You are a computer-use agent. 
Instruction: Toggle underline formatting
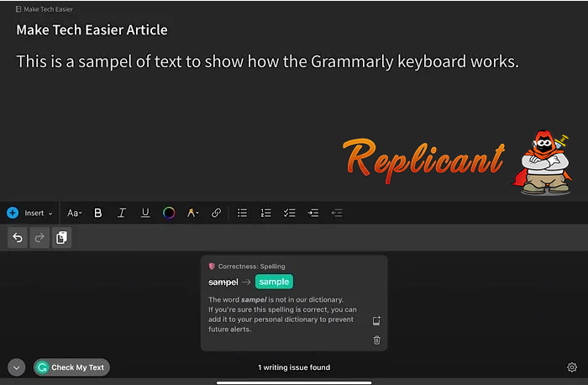coord(145,213)
